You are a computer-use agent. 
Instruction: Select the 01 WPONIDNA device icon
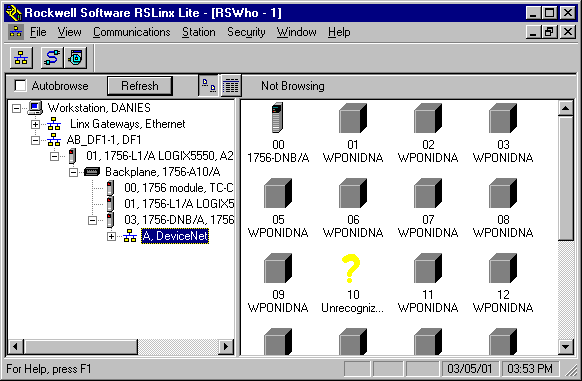coord(353,118)
